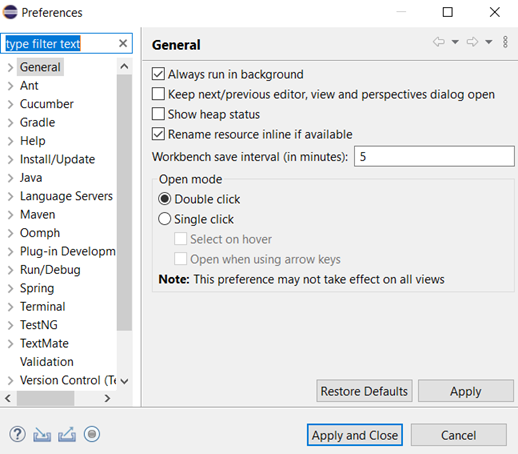The width and height of the screenshot is (518, 454).
Task: Open the three-dot view menu icon
Action: point(505,42)
